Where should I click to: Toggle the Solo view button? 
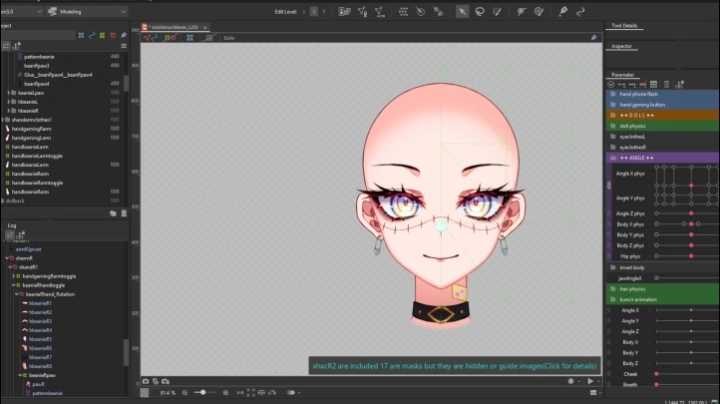coord(229,38)
